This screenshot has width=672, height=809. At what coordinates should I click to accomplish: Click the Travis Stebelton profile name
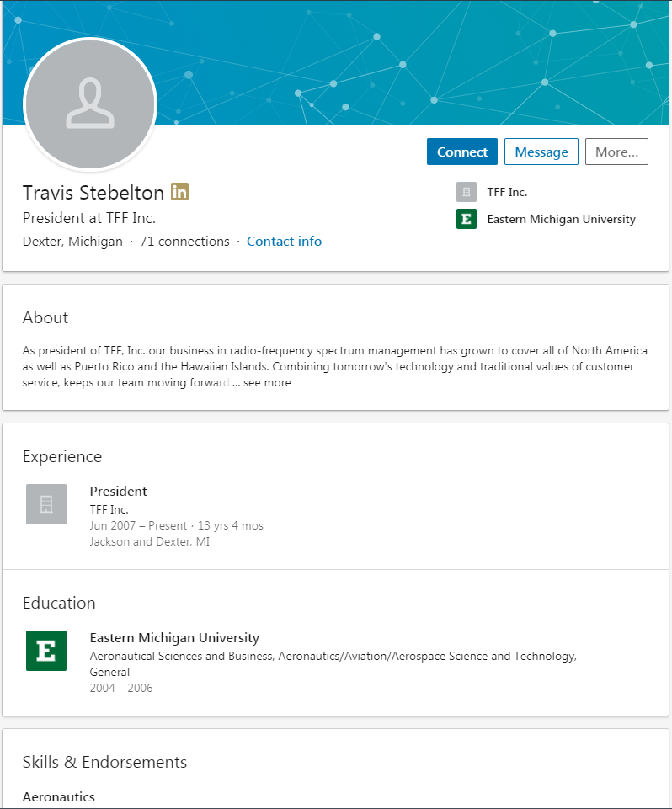93,193
